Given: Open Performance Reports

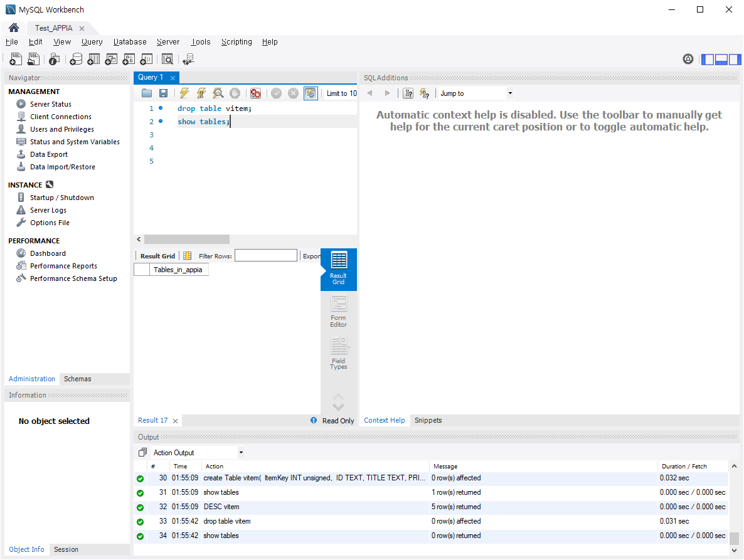Looking at the screenshot, I should click(x=63, y=266).
